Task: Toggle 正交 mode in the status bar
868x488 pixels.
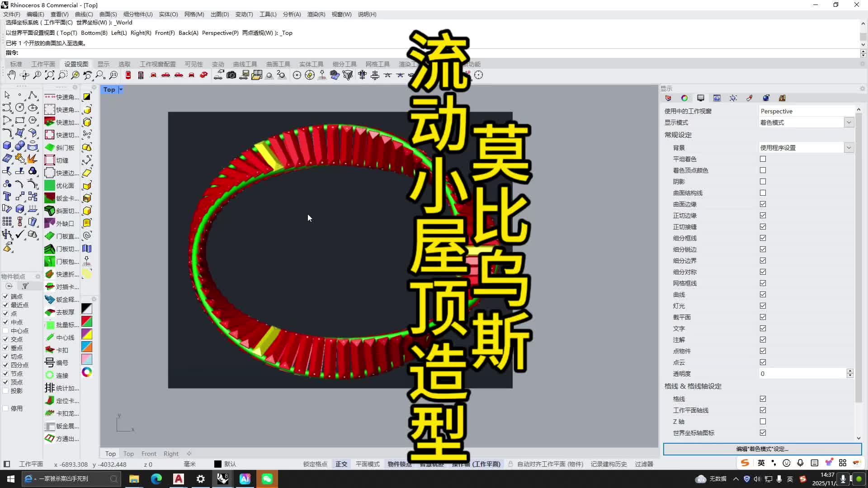Action: [x=341, y=464]
